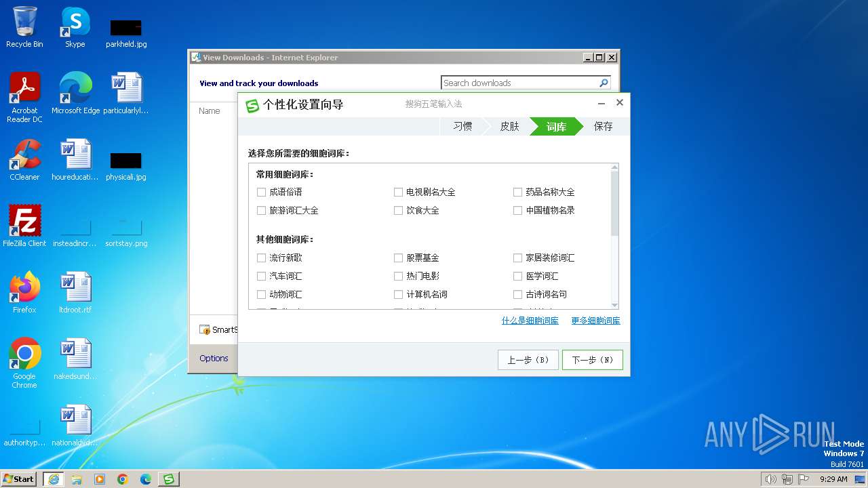Screen dimensions: 868x488
Task: Check the 药品名称大全 checkbox
Action: pyautogui.click(x=517, y=192)
